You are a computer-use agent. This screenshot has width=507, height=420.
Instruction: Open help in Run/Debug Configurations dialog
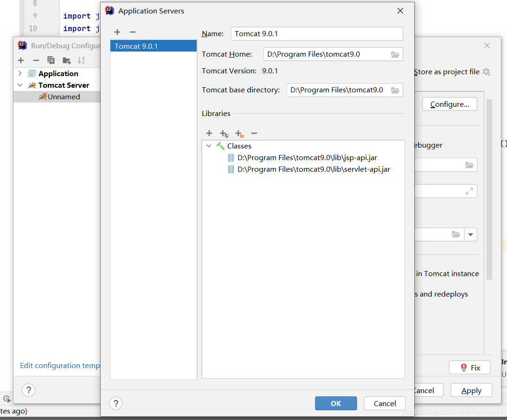point(28,390)
